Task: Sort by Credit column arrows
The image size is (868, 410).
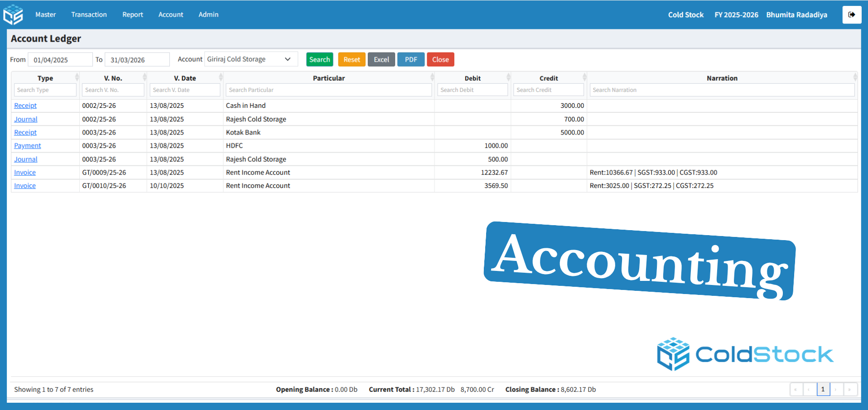Action: coord(584,77)
